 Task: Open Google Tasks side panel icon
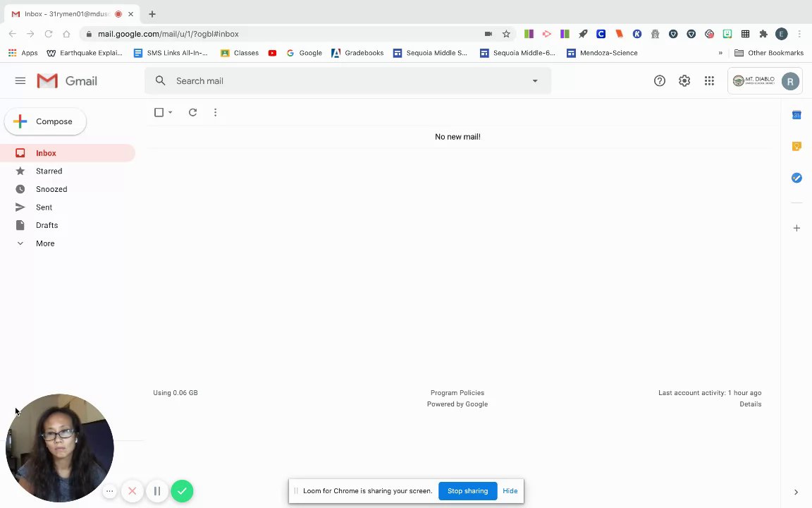pyautogui.click(x=796, y=178)
